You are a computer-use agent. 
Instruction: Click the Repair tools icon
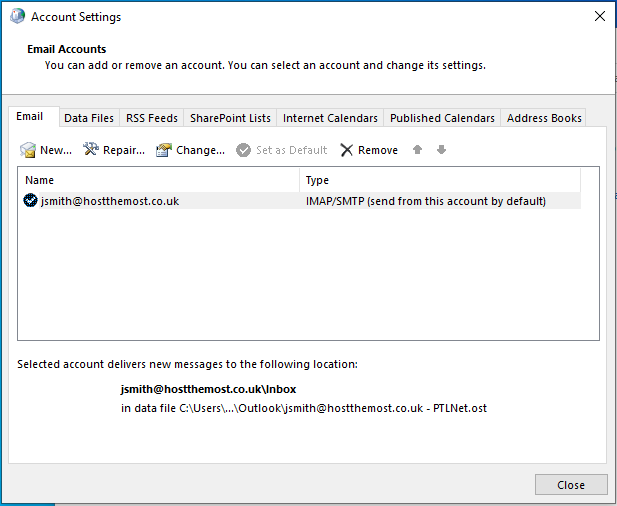point(91,150)
